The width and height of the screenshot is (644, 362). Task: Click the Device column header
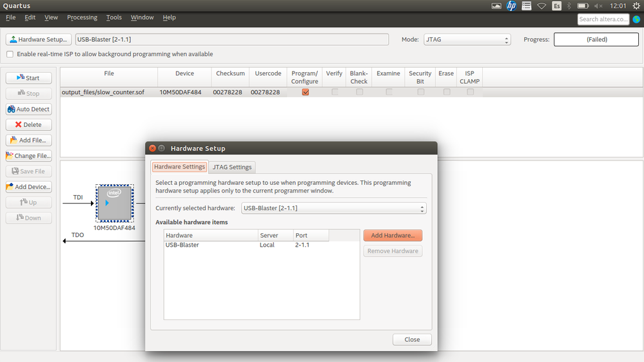[x=184, y=77]
